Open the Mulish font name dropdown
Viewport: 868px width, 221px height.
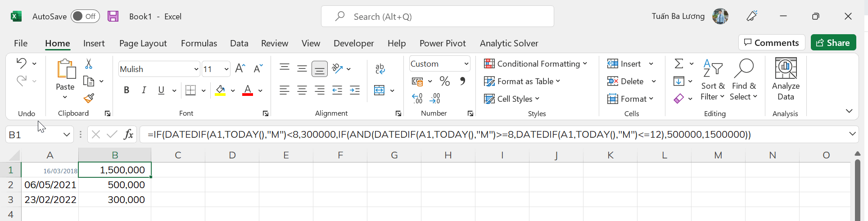point(196,69)
